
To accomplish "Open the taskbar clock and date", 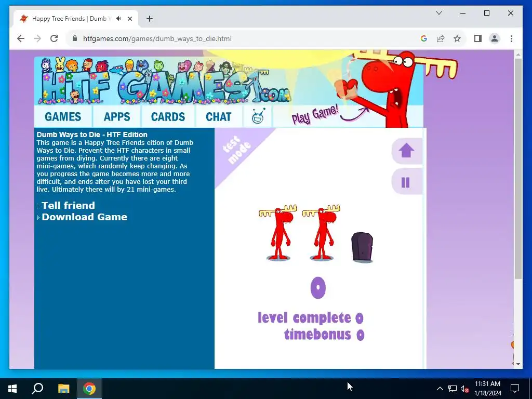I will coord(487,389).
